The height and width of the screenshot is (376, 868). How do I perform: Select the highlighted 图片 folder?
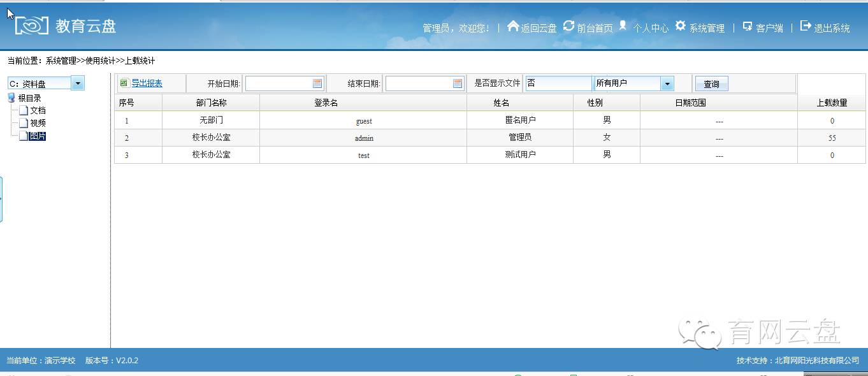pyautogui.click(x=38, y=136)
